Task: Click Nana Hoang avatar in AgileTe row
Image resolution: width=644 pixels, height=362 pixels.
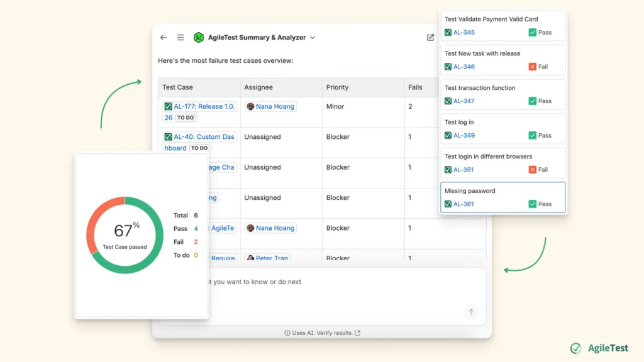Action: pos(250,228)
